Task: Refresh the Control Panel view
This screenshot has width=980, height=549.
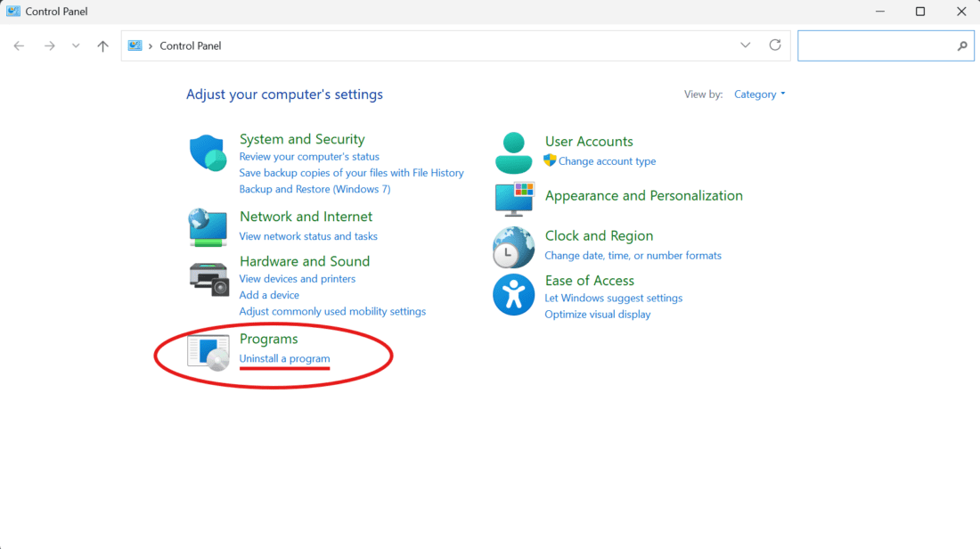Action: (x=775, y=45)
